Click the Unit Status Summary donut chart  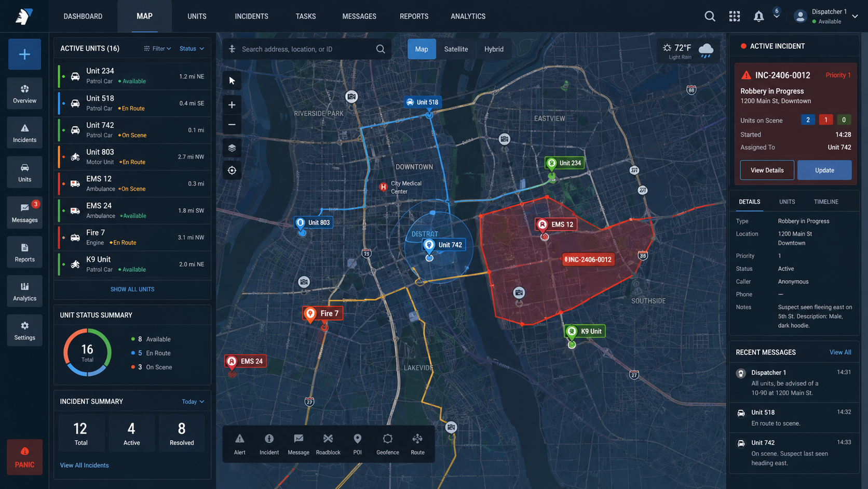coord(87,352)
